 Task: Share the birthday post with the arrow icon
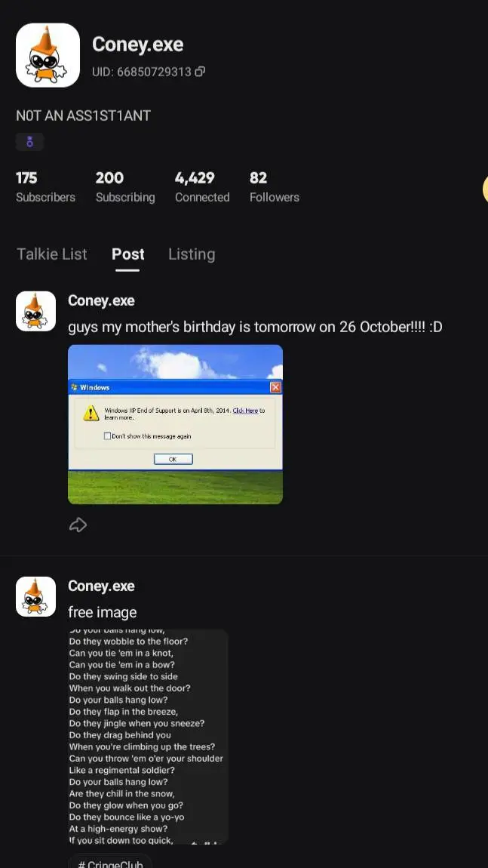pyautogui.click(x=78, y=525)
